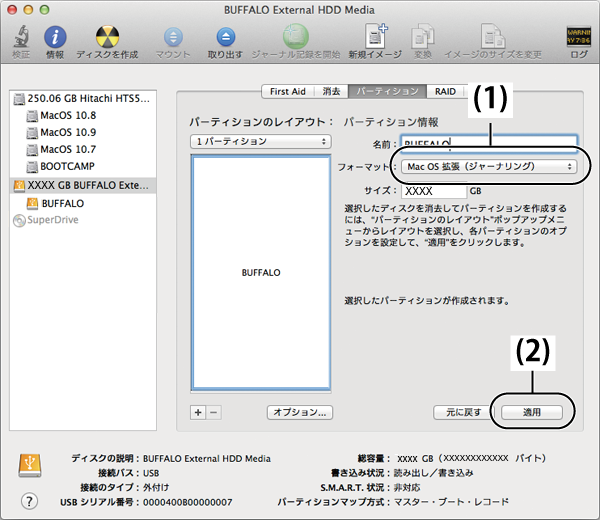Click the remove partition minus button
Image resolution: width=600 pixels, height=520 pixels.
[214, 412]
